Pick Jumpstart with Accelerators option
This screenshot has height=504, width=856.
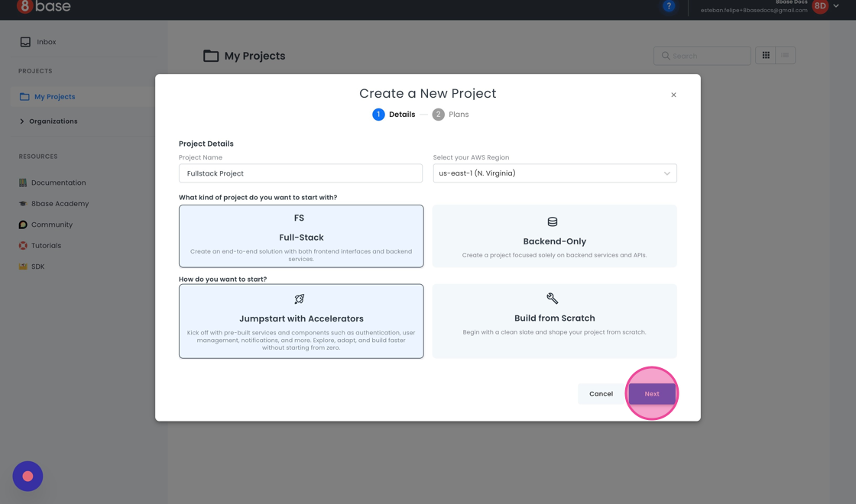(301, 321)
